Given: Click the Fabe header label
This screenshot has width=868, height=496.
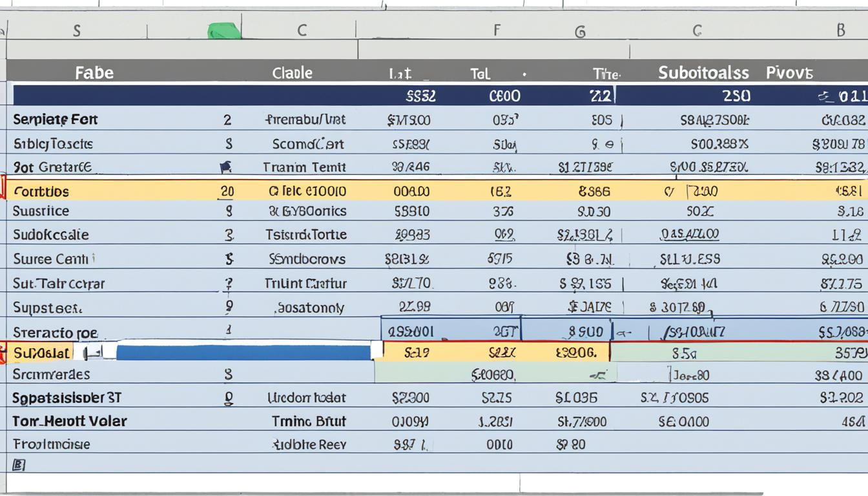Looking at the screenshot, I should [x=94, y=72].
